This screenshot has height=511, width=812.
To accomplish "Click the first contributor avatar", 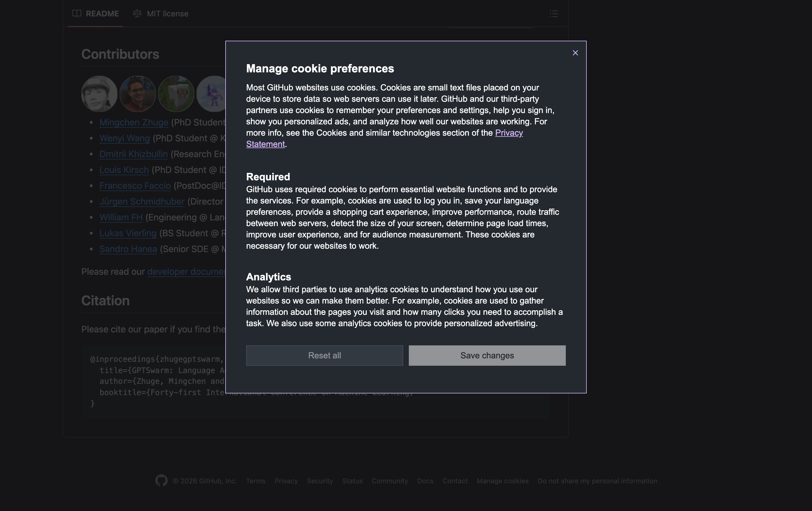I will (99, 94).
